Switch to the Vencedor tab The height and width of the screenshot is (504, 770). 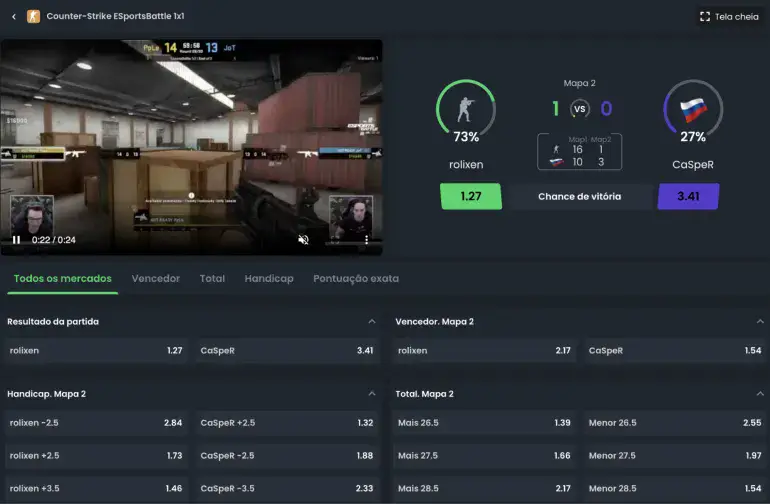coord(156,279)
